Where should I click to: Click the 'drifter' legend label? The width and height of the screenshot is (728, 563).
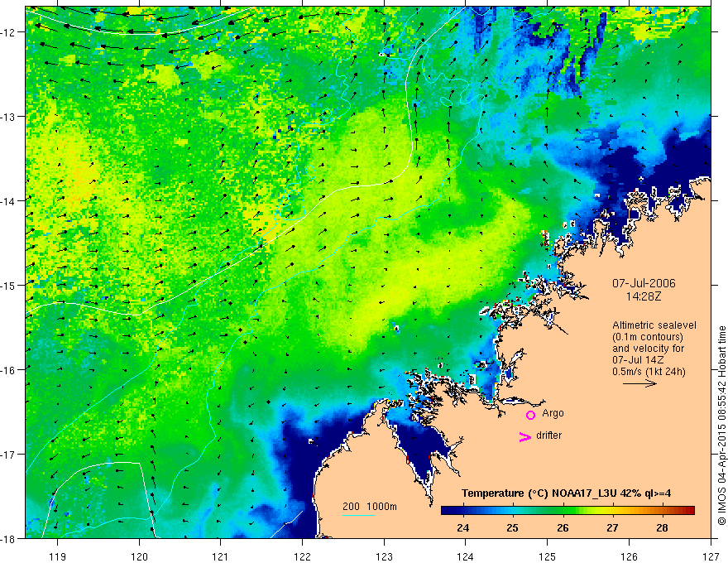[548, 435]
